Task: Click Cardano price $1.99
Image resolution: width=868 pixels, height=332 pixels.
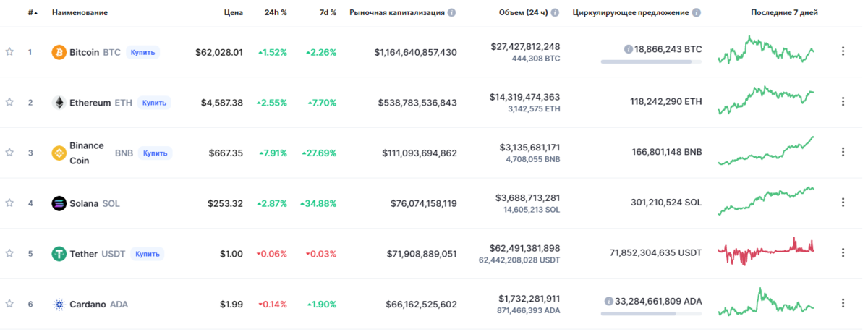Action: 231,305
